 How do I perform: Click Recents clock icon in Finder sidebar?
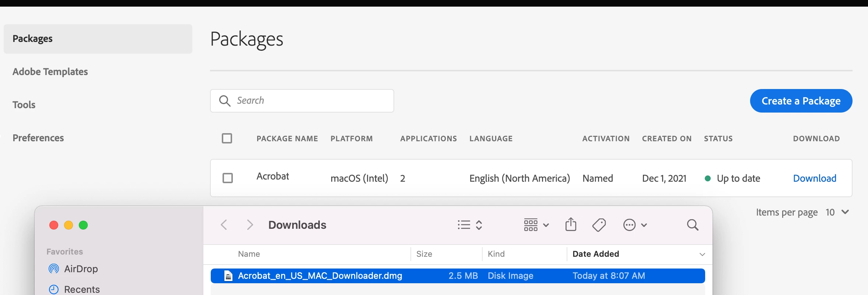[54, 289]
